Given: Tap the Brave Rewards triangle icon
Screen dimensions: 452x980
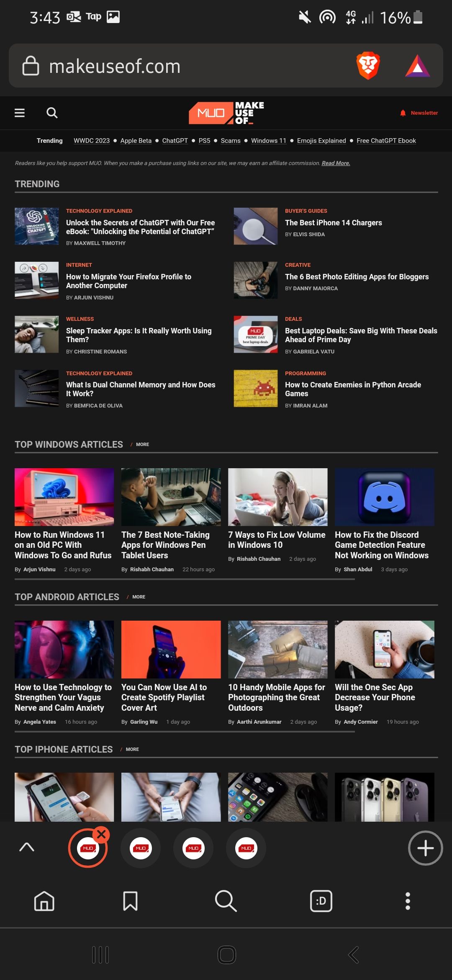Looking at the screenshot, I should [417, 66].
